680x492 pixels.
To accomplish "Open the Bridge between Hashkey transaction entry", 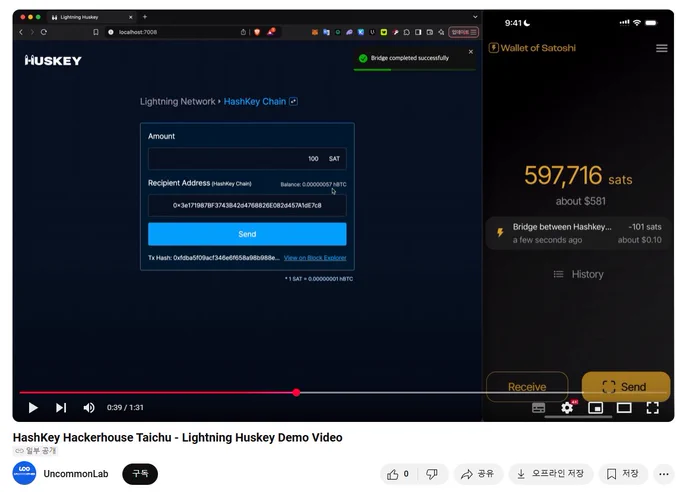I will (x=579, y=233).
